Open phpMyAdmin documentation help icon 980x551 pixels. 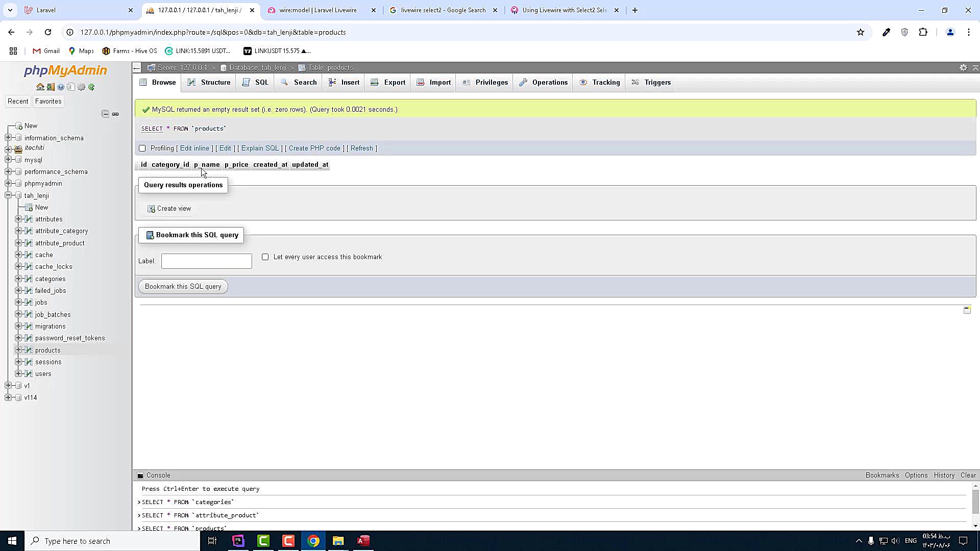[61, 87]
